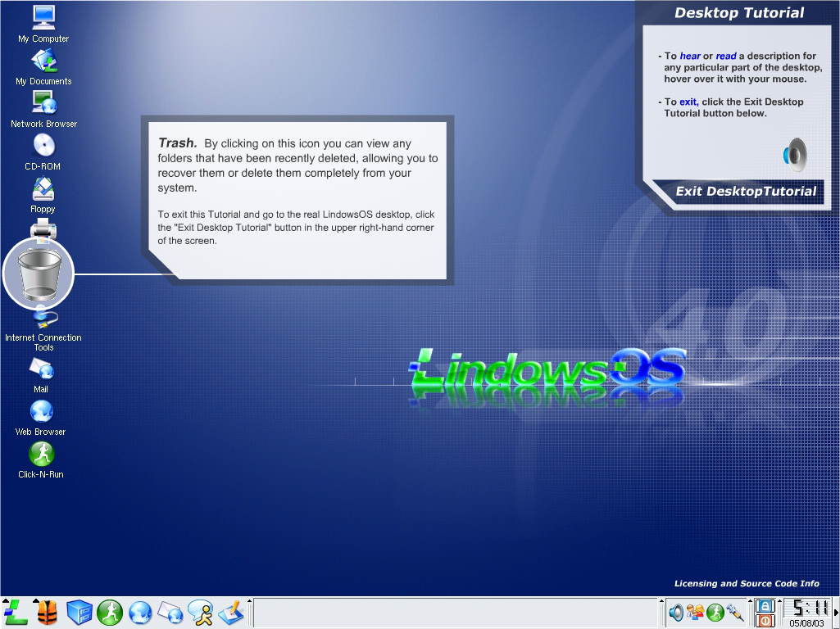Open the instant messenger chat icon in taskbar

tap(201, 613)
